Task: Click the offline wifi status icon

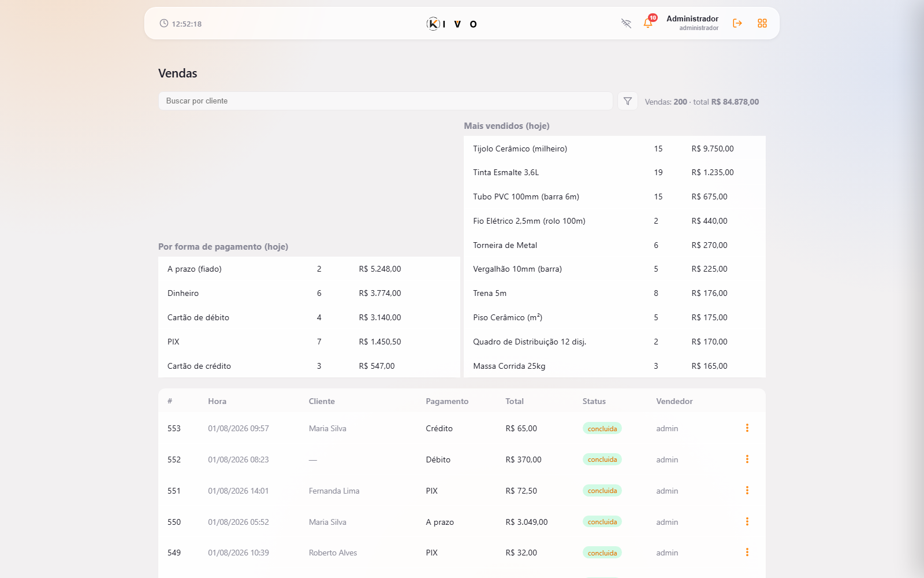Action: tap(626, 23)
